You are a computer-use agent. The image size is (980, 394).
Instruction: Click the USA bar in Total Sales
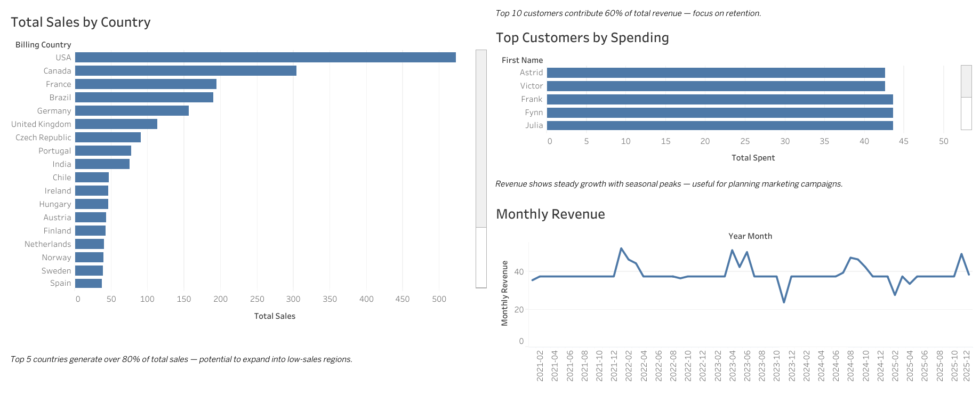click(x=265, y=58)
